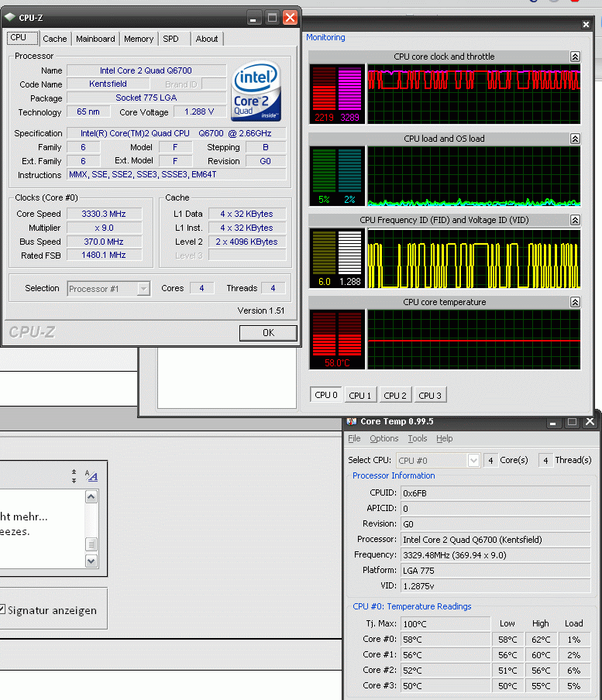Collapse the CPU core temperature graph
The width and height of the screenshot is (602, 700).
575,302
